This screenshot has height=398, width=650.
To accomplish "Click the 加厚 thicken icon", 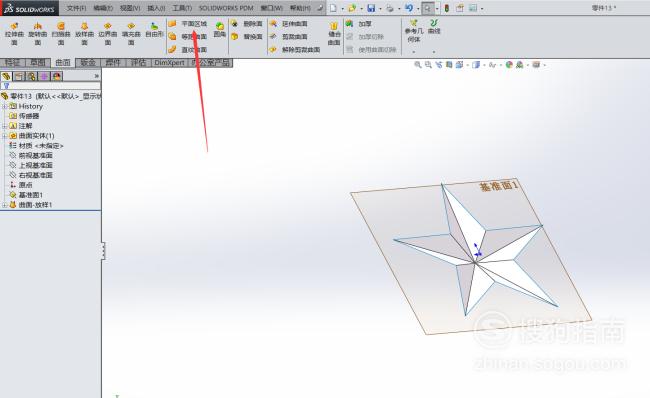I will tap(359, 24).
